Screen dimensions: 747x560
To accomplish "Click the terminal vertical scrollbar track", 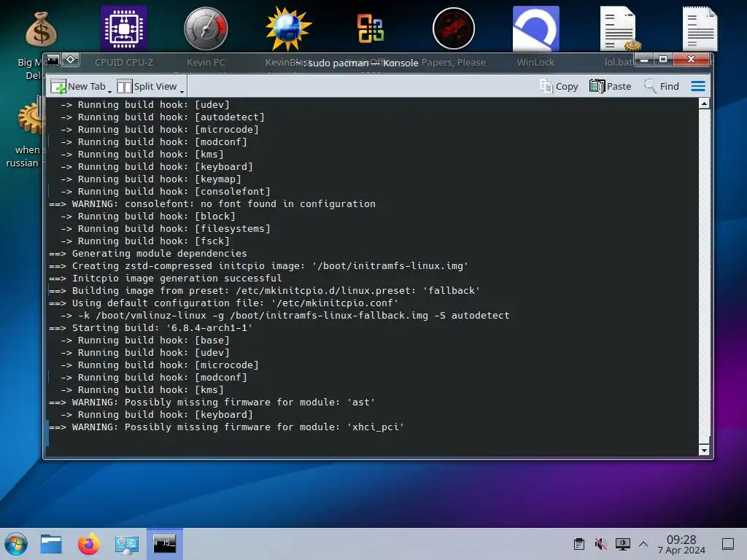I will pos(704,276).
